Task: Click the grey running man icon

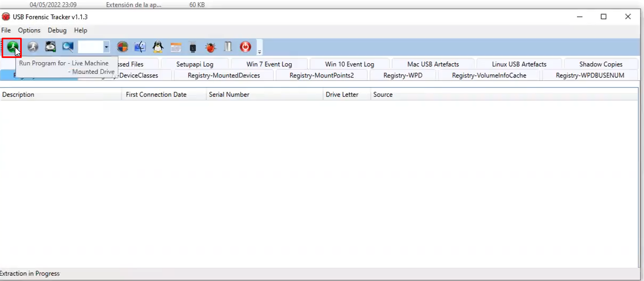Action: click(x=33, y=47)
